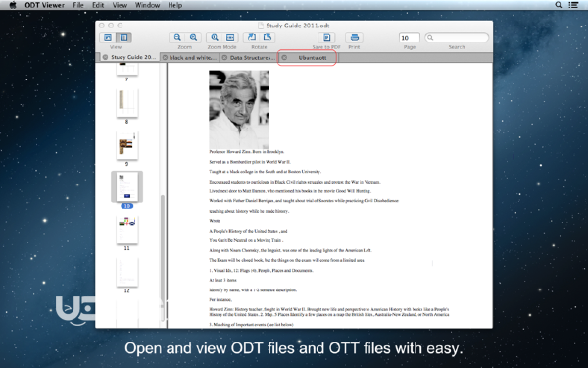Open the Edit menu
The image size is (588, 368).
pyautogui.click(x=98, y=5)
